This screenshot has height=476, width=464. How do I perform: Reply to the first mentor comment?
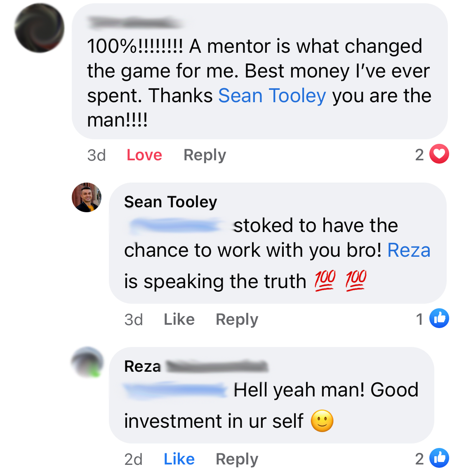(x=205, y=155)
